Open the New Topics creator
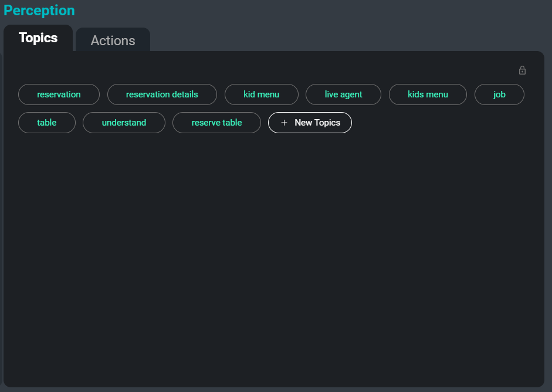 coord(310,123)
